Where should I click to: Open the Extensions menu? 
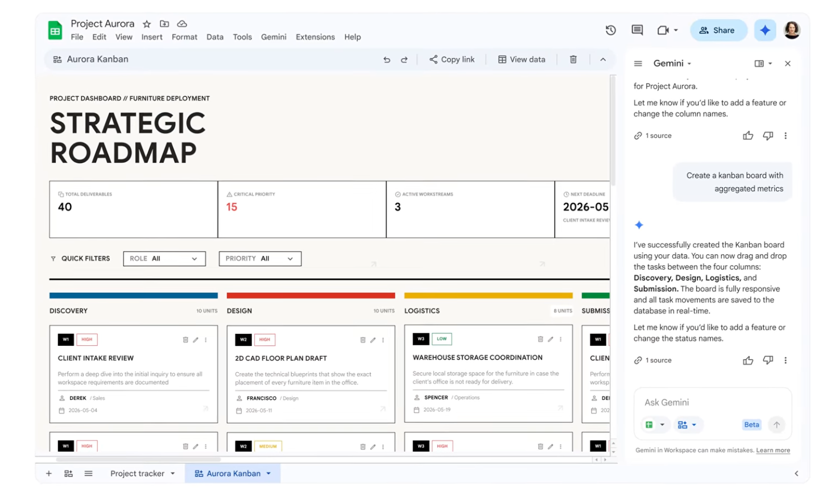click(x=315, y=37)
